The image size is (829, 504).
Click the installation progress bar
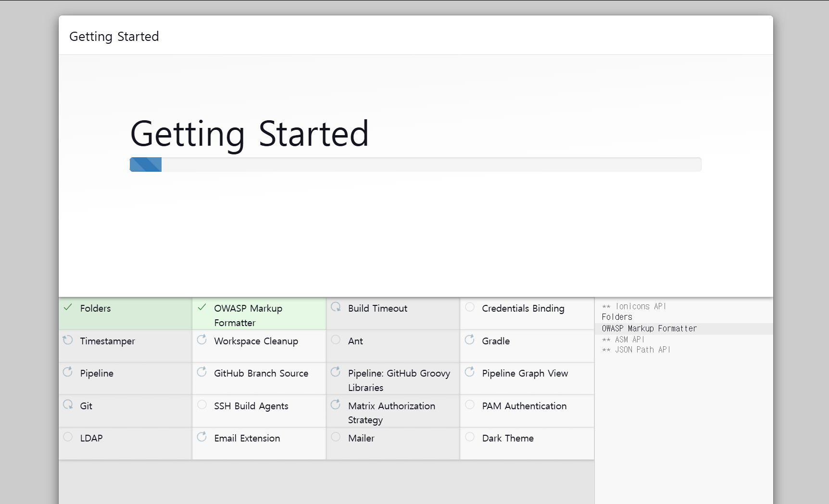tap(415, 164)
